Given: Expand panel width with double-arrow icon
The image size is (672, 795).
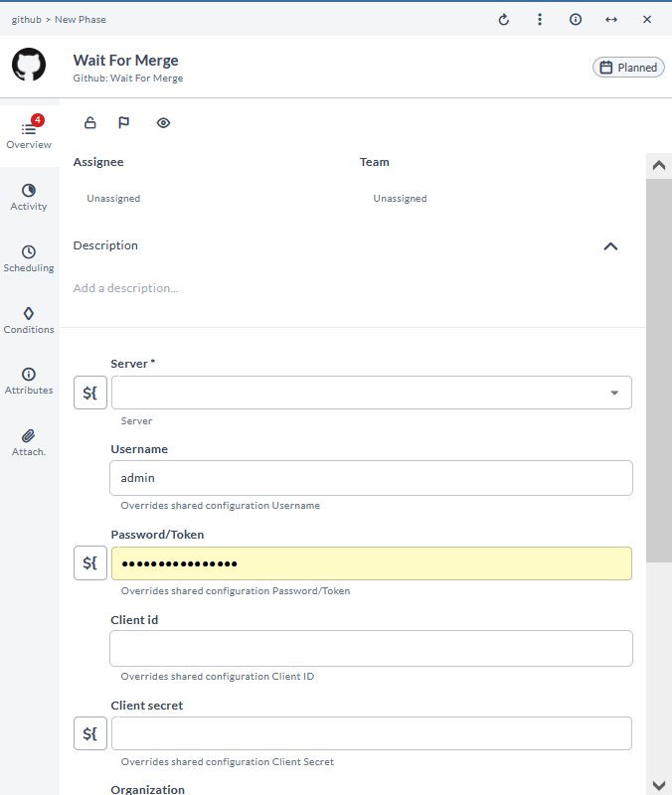Looking at the screenshot, I should pyautogui.click(x=611, y=20).
